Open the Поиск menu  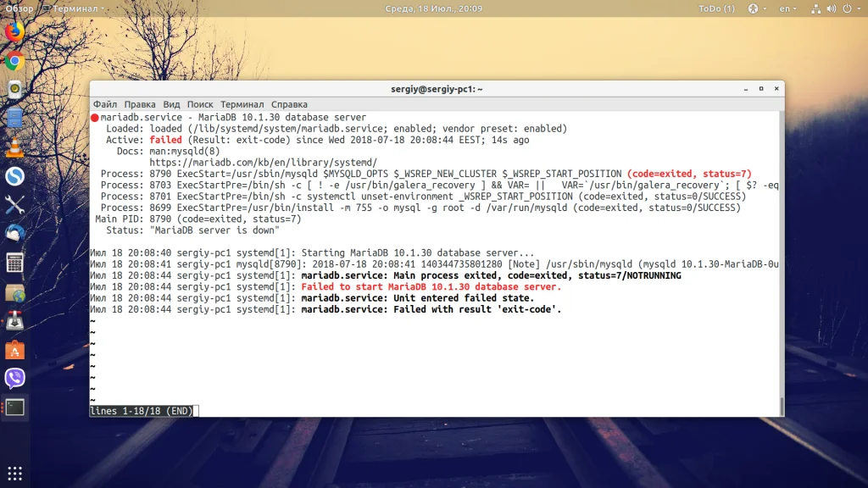(200, 104)
